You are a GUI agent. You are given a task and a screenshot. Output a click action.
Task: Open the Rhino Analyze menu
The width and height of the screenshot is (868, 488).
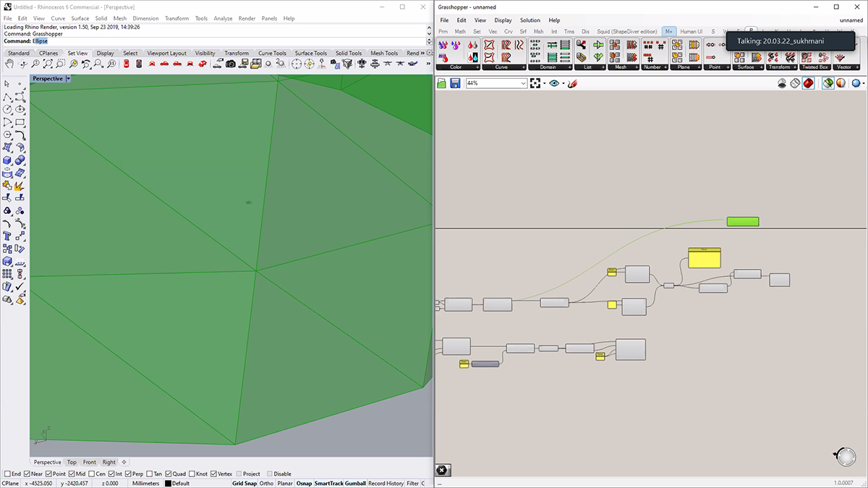tap(222, 18)
